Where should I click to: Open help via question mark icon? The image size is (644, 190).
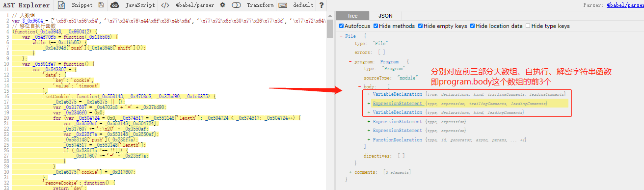point(322,5)
